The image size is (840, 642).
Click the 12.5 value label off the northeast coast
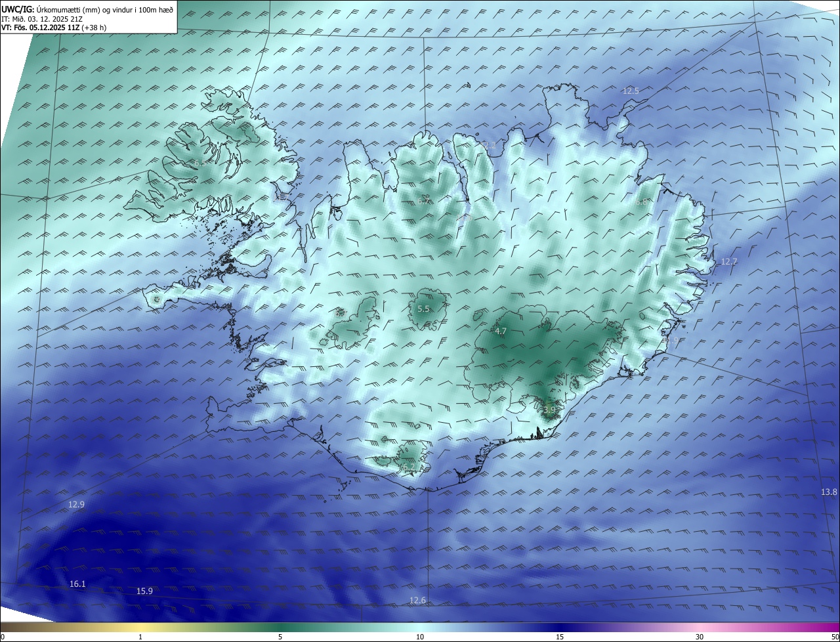pyautogui.click(x=631, y=91)
